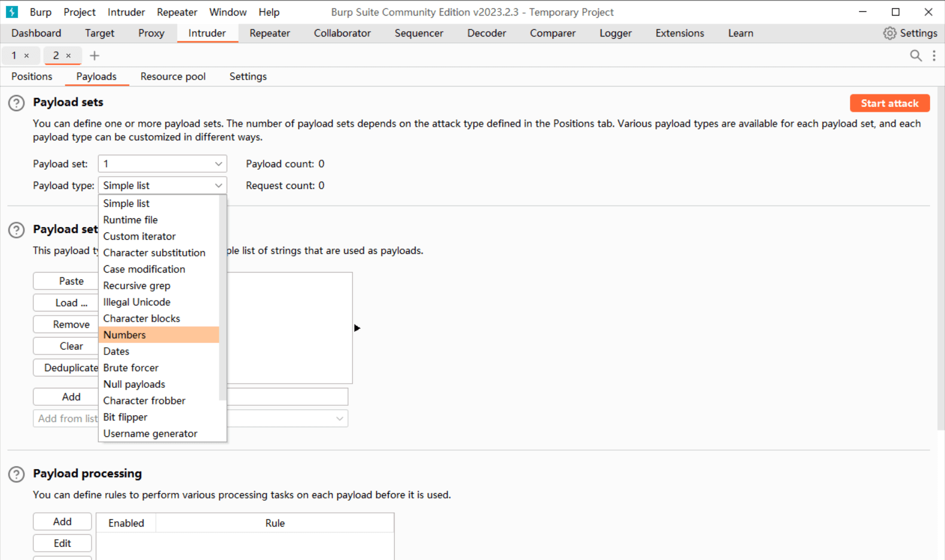
Task: Open the Repeater main tab
Action: pos(269,33)
